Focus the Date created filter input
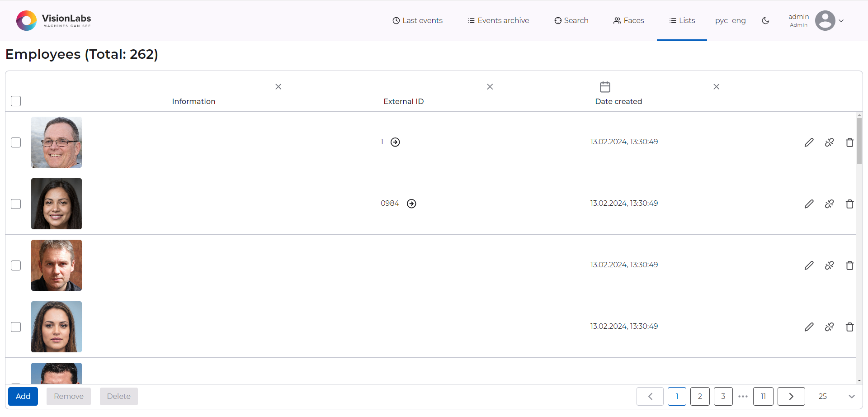The width and height of the screenshot is (868, 417). (661, 87)
